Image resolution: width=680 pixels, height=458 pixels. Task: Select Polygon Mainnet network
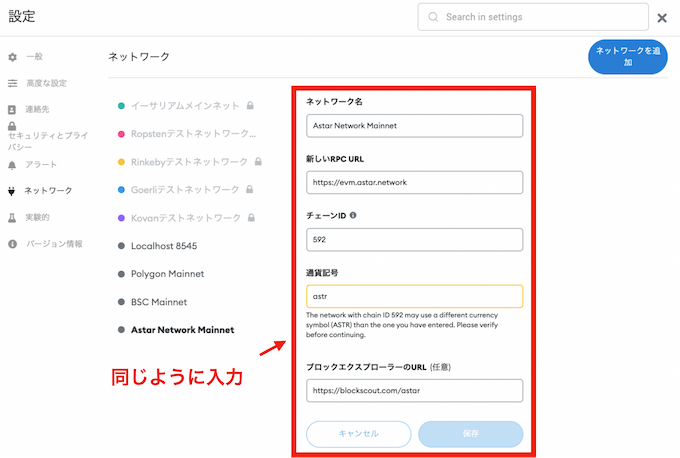tap(167, 274)
